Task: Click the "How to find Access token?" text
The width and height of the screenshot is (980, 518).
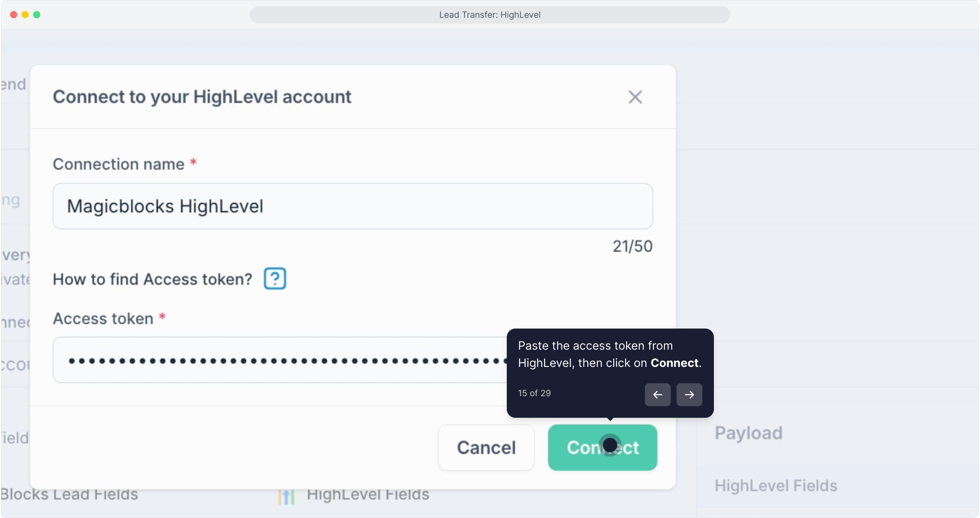Action: point(152,279)
